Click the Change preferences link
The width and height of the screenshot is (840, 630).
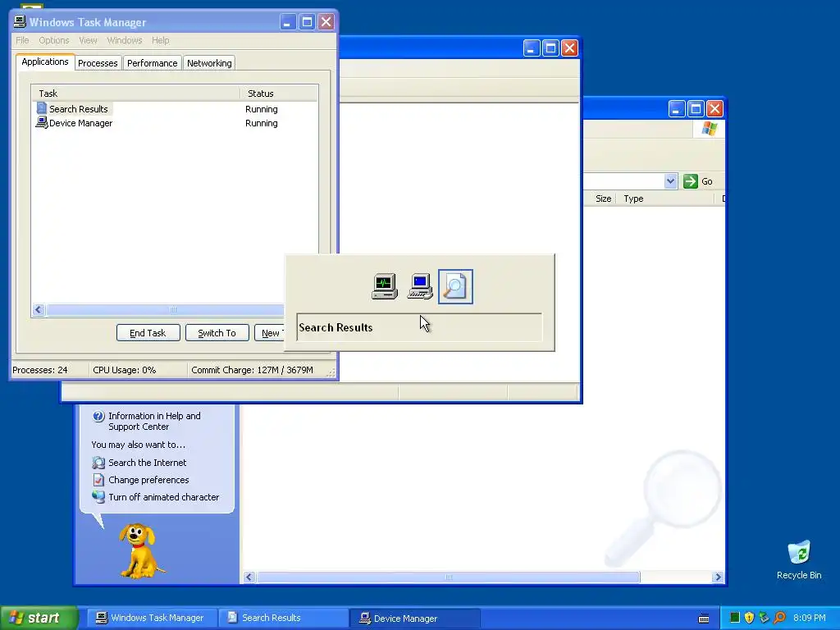point(148,479)
